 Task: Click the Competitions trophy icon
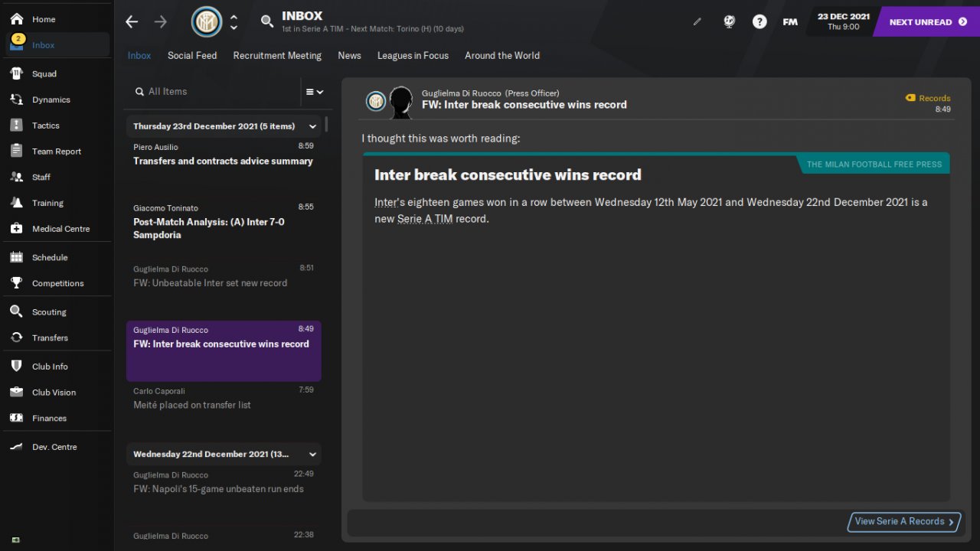[17, 283]
